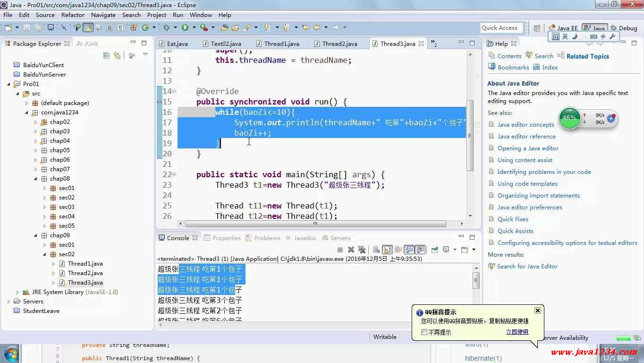644x363 pixels.
Task: Open the Debug As dropdown arrow
Action: point(175,27)
